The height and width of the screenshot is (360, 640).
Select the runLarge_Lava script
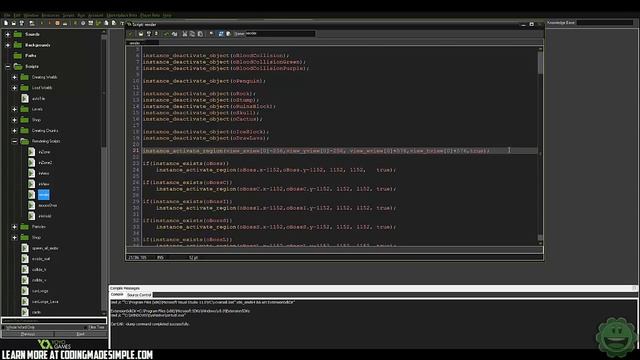click(45, 302)
